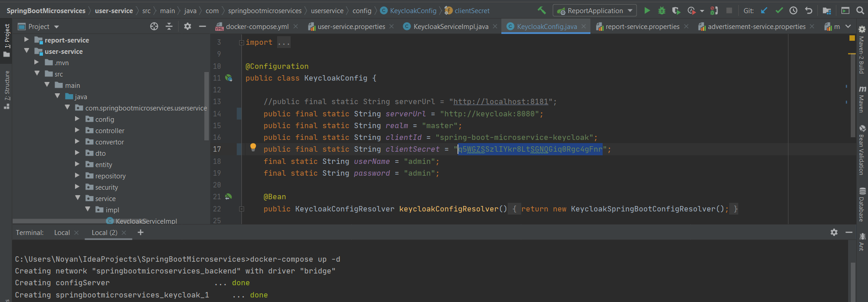Toggle the Structure tool window
868x302 pixels.
pyautogui.click(x=7, y=90)
